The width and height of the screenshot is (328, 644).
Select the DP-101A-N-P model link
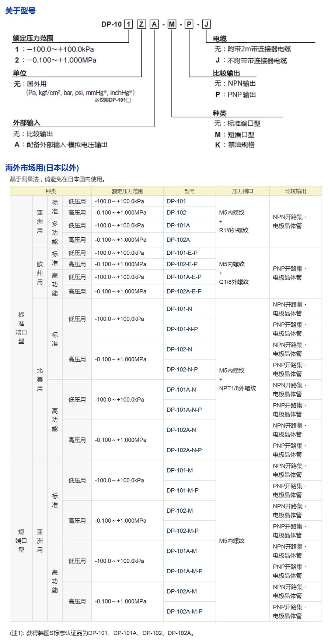point(184,410)
